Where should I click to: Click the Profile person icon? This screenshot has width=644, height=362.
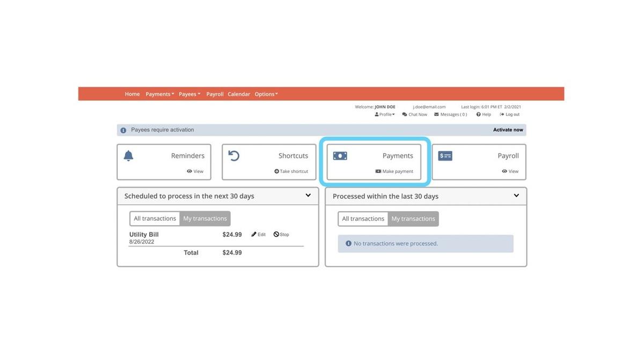click(377, 114)
